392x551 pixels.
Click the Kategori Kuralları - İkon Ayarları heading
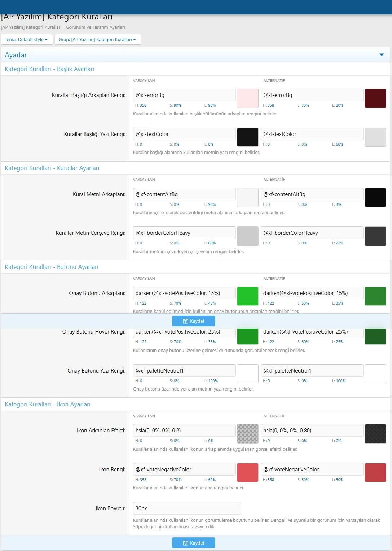[48, 405]
